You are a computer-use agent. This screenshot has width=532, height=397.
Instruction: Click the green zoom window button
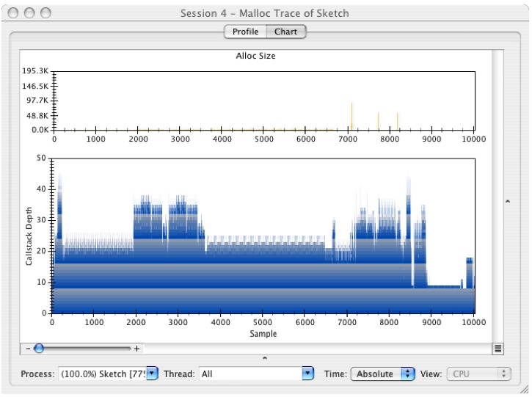click(45, 13)
